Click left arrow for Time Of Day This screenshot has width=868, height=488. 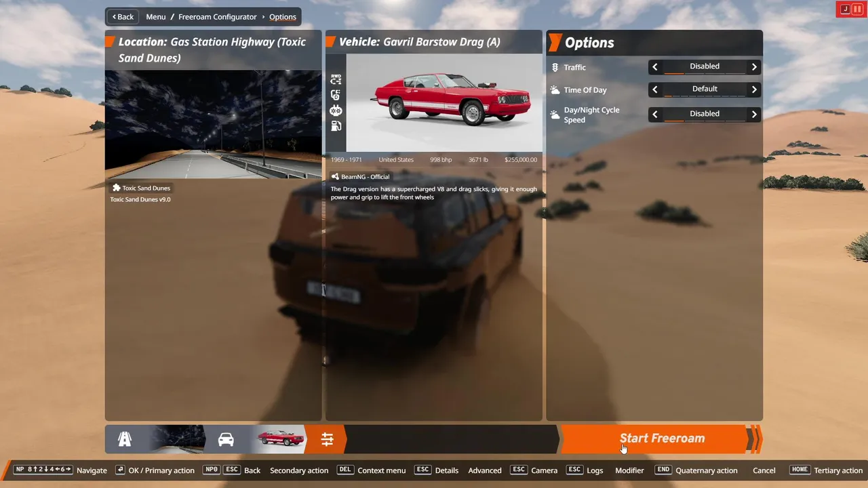point(655,89)
